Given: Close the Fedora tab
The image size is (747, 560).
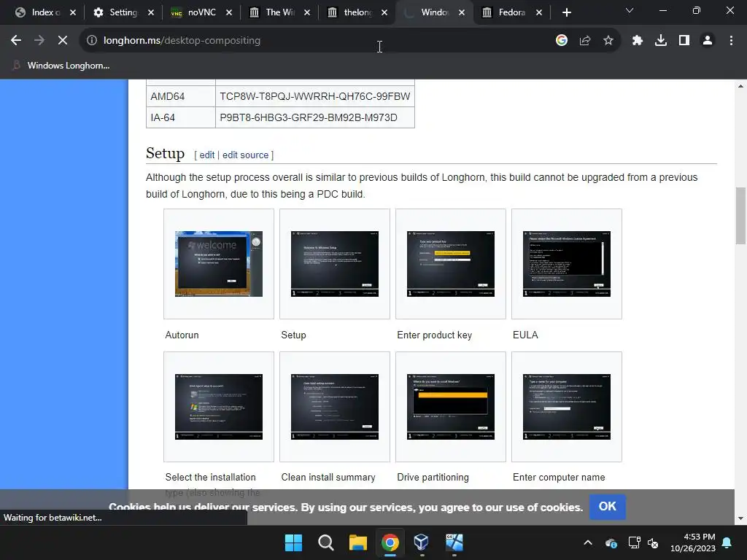Looking at the screenshot, I should coord(539,12).
